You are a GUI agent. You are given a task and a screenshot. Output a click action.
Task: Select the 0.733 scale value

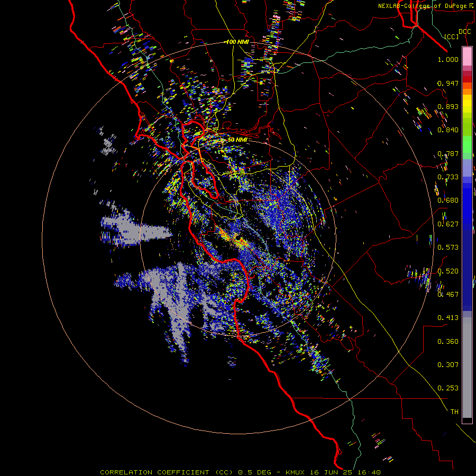tap(448, 177)
